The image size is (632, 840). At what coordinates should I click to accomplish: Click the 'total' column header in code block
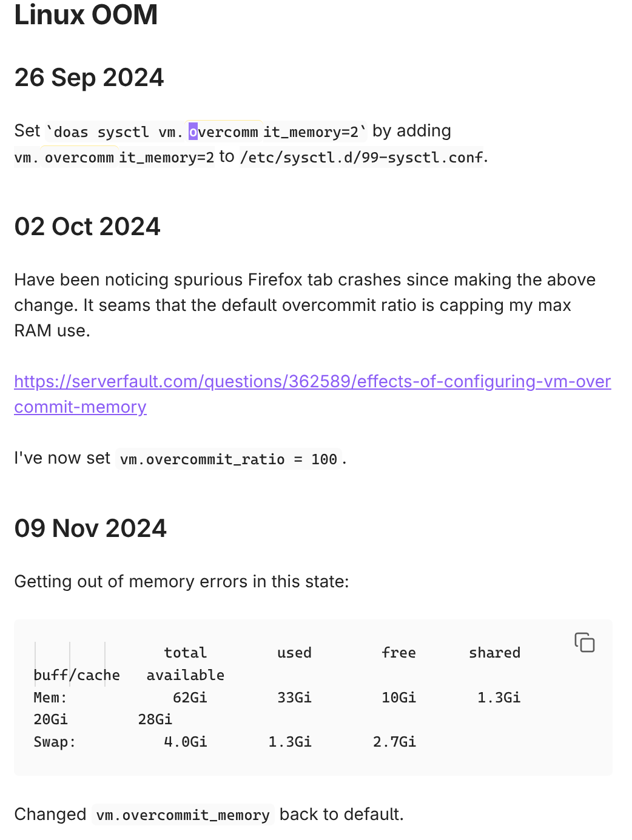185,653
